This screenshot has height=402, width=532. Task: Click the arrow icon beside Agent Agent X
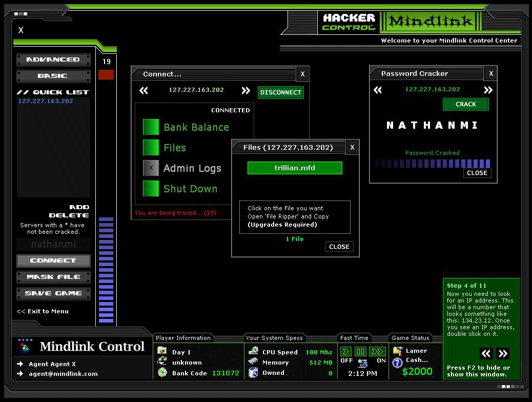[x=20, y=364]
